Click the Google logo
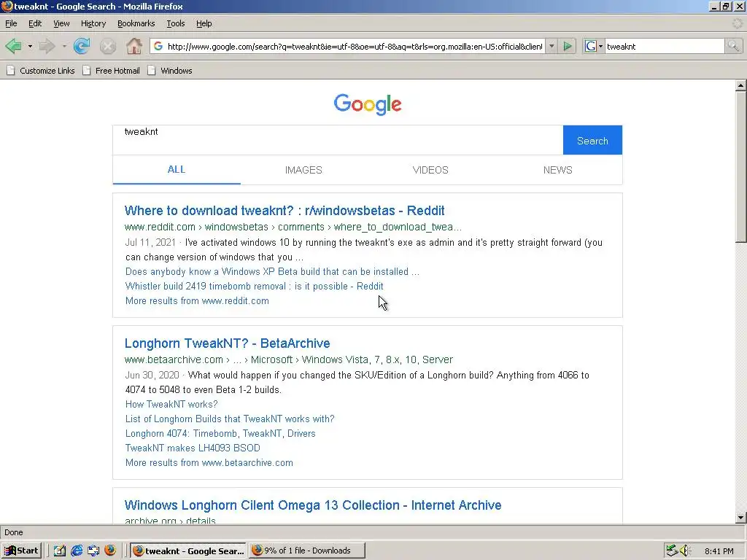The width and height of the screenshot is (747, 560). pos(368,104)
